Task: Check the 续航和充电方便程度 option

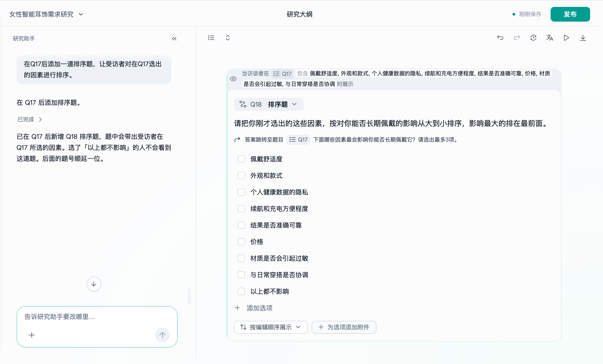Action: coord(241,209)
